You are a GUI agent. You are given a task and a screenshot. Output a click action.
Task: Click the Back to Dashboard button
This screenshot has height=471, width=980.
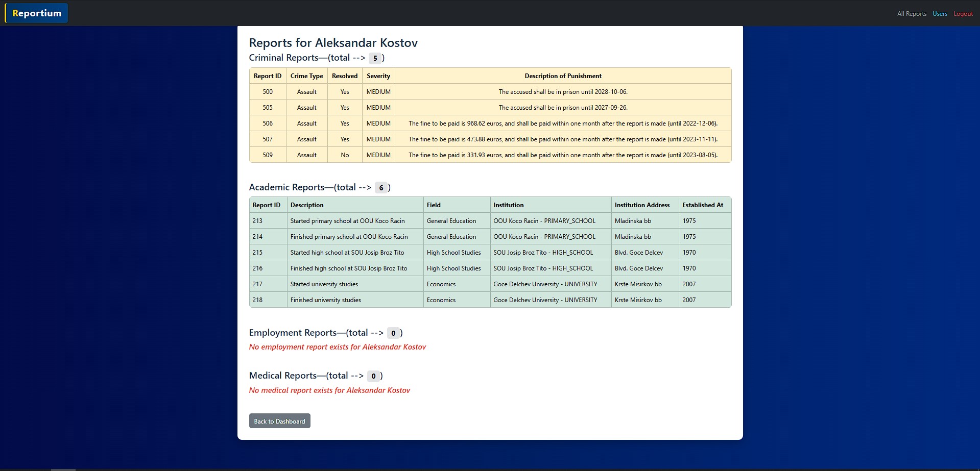279,421
